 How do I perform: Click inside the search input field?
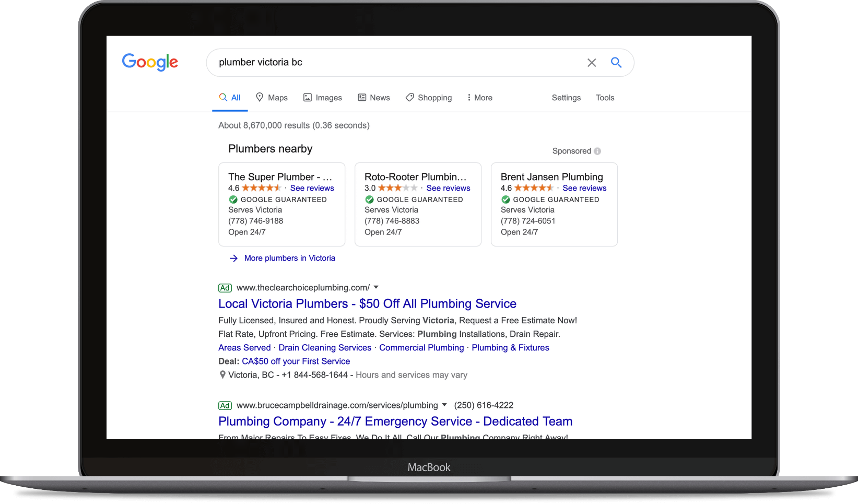click(366, 62)
